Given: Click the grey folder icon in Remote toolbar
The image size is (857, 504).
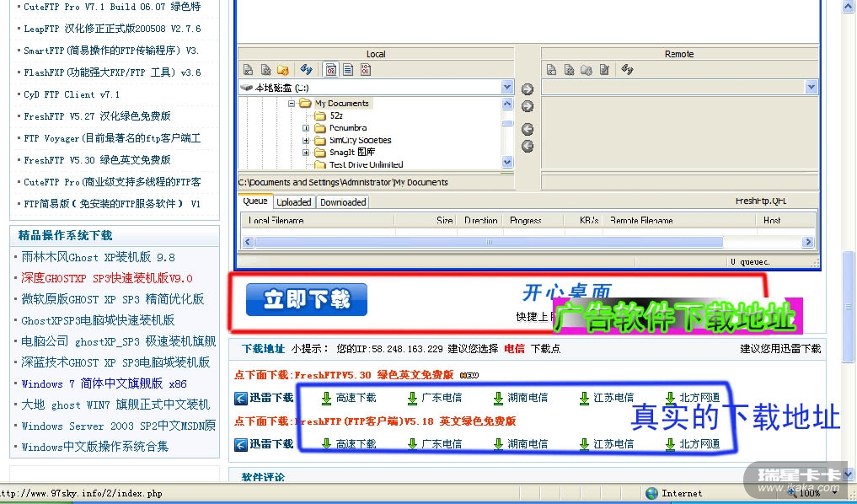Looking at the screenshot, I should coord(587,70).
